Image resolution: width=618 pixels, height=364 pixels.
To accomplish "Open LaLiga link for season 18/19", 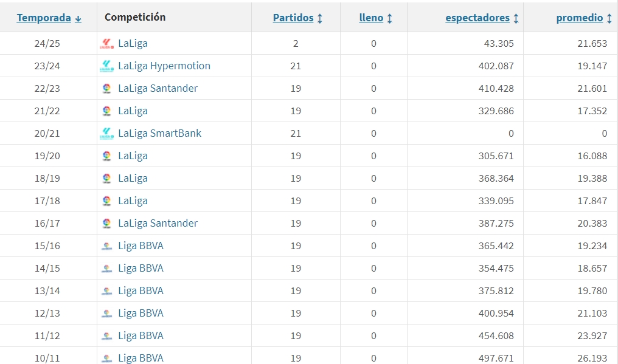I will (x=133, y=178).
